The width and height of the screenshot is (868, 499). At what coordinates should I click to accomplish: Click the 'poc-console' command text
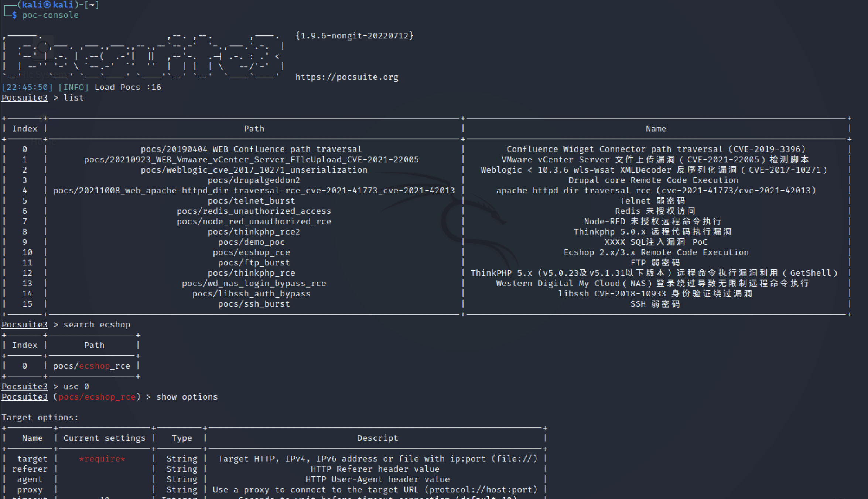click(x=50, y=15)
